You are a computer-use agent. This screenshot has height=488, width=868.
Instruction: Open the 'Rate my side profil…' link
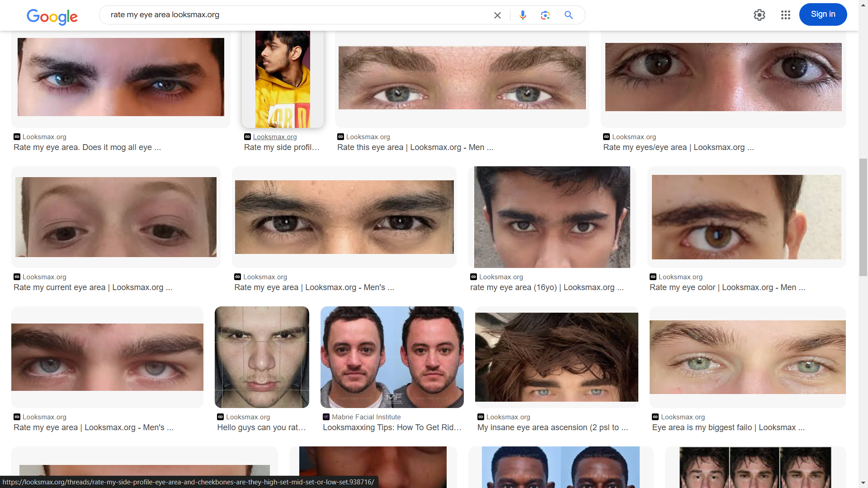(x=282, y=147)
